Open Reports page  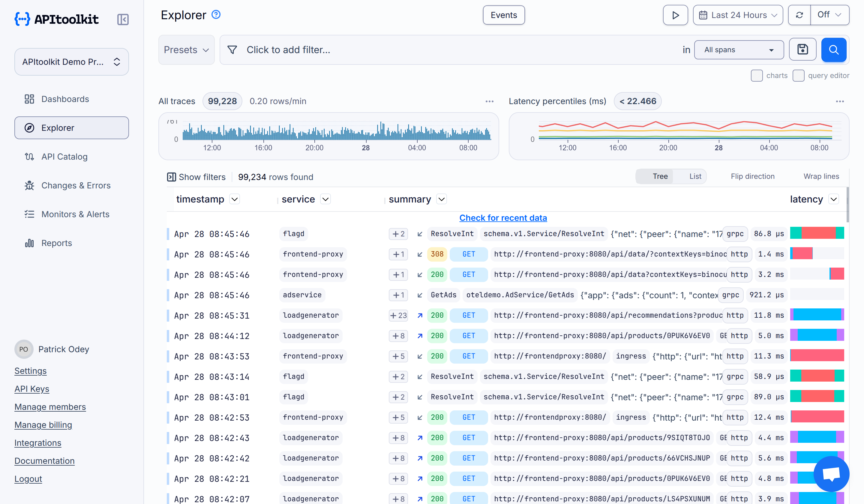(x=72, y=243)
